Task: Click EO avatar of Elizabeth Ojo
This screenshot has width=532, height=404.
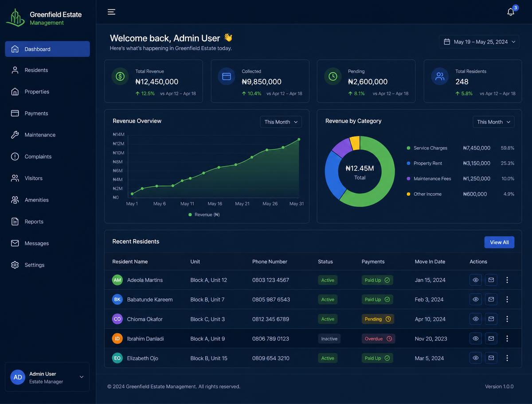Action: (117, 358)
